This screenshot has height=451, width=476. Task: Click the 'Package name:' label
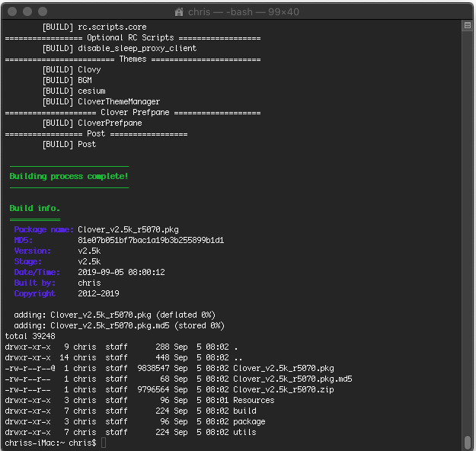click(x=43, y=229)
